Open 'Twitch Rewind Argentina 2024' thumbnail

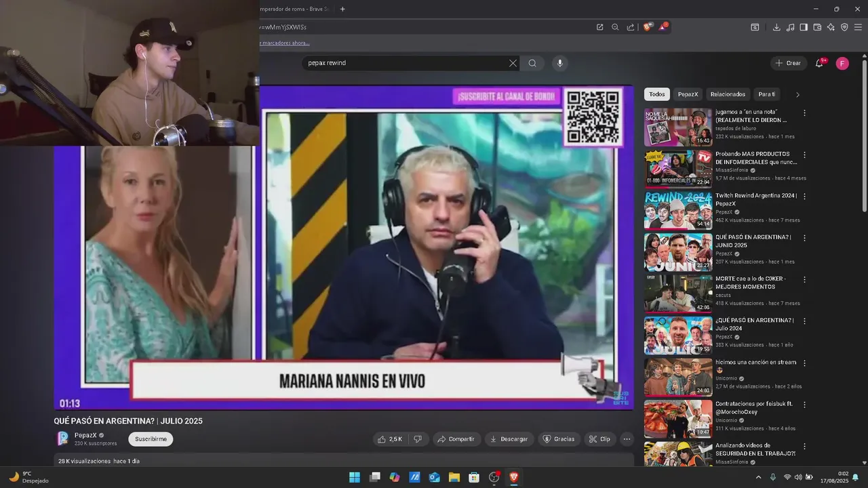click(678, 210)
